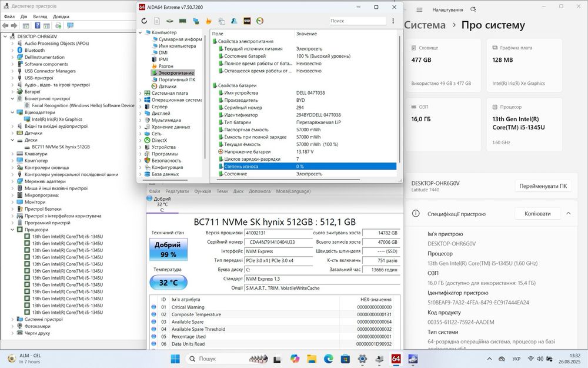The image size is (588, 368).
Task: Click the Windows Start button
Action: [175, 359]
